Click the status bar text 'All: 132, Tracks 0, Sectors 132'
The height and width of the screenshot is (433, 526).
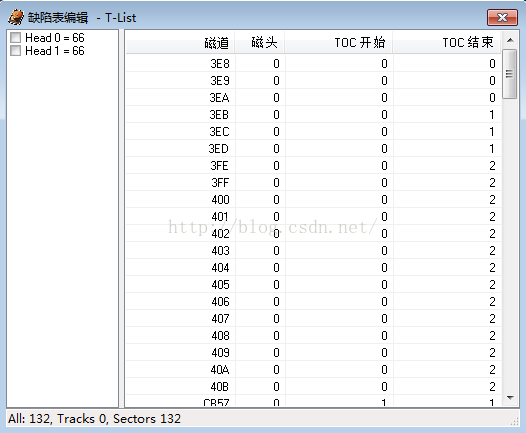click(x=94, y=419)
